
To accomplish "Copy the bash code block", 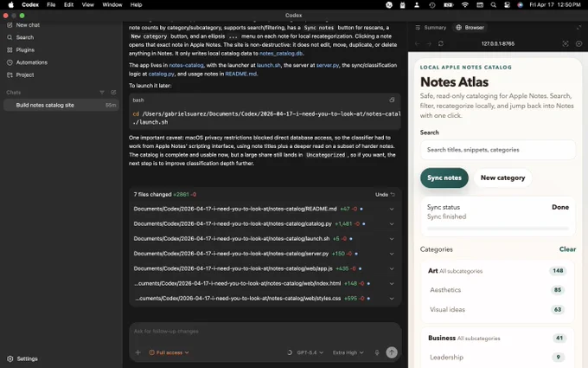I will (392, 100).
